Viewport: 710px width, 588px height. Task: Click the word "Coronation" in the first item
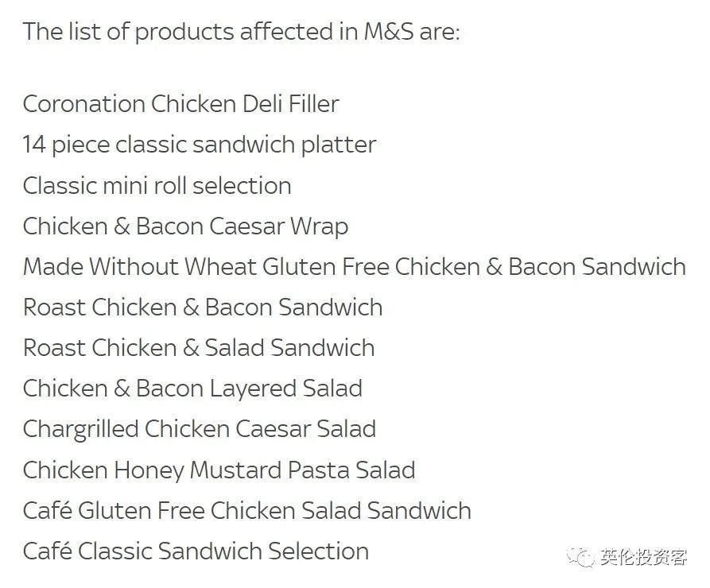click(84, 104)
